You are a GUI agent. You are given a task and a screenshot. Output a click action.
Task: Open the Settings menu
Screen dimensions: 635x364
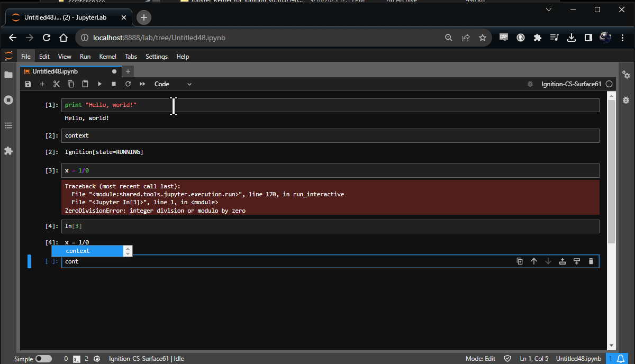[157, 57]
